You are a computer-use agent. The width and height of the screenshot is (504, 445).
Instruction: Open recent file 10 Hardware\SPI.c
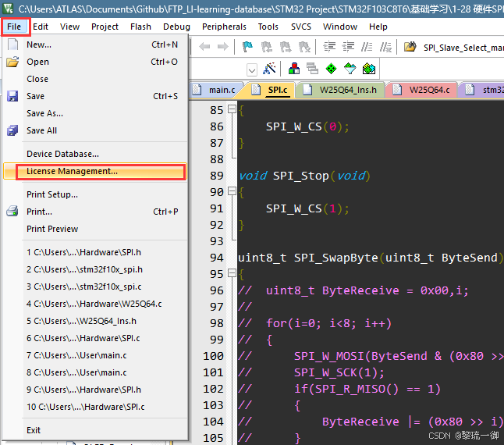(95, 407)
